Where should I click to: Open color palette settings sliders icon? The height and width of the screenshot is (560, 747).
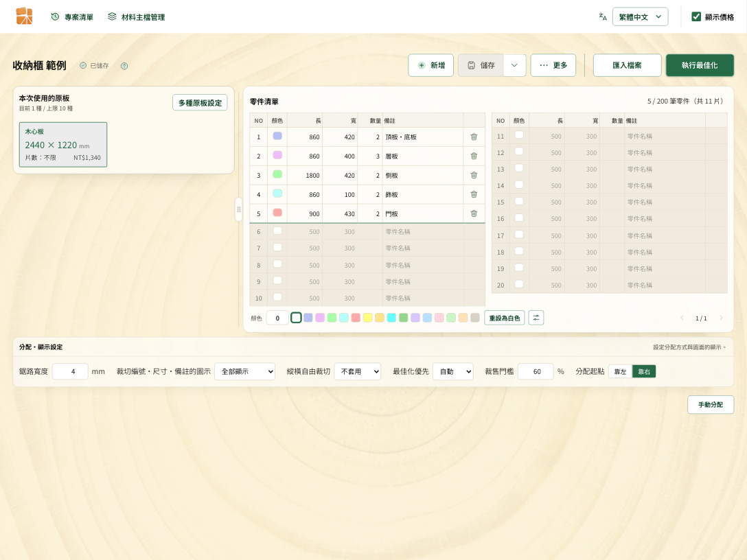pyautogui.click(x=536, y=318)
